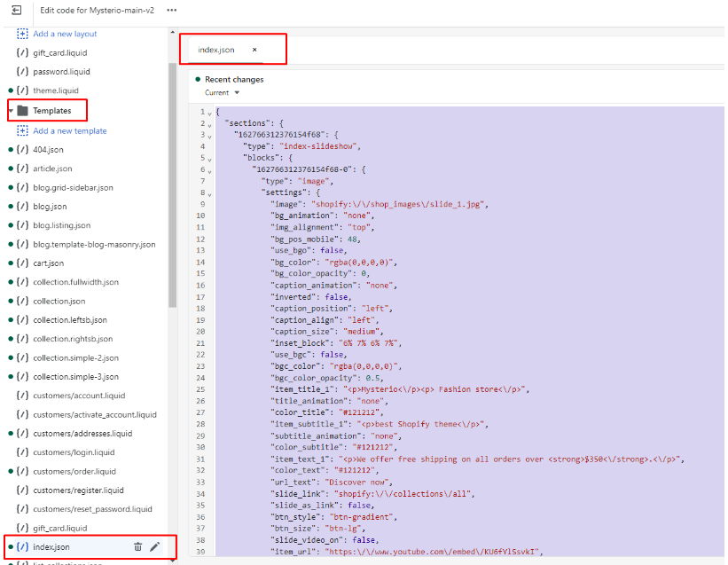Open cart.json template
Viewport: 728px width, 565px height.
[48, 263]
